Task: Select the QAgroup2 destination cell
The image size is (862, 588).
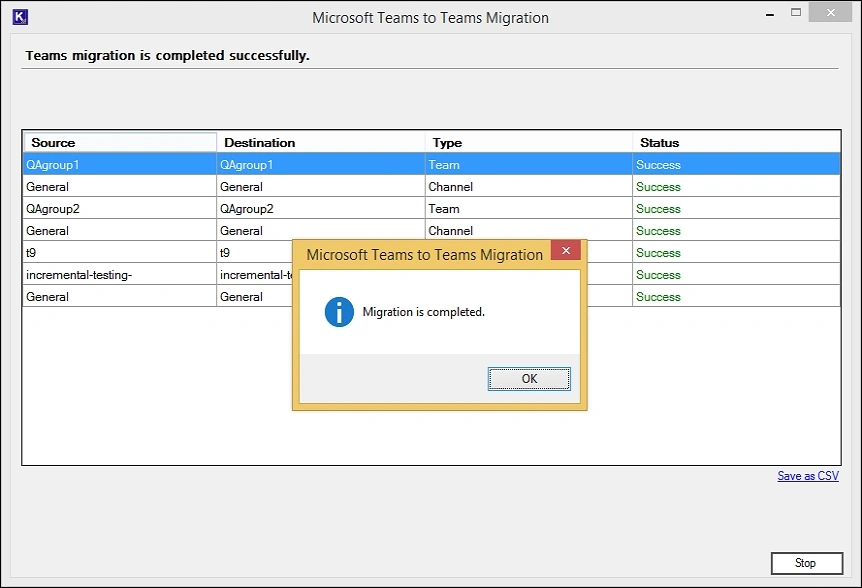Action: point(321,208)
